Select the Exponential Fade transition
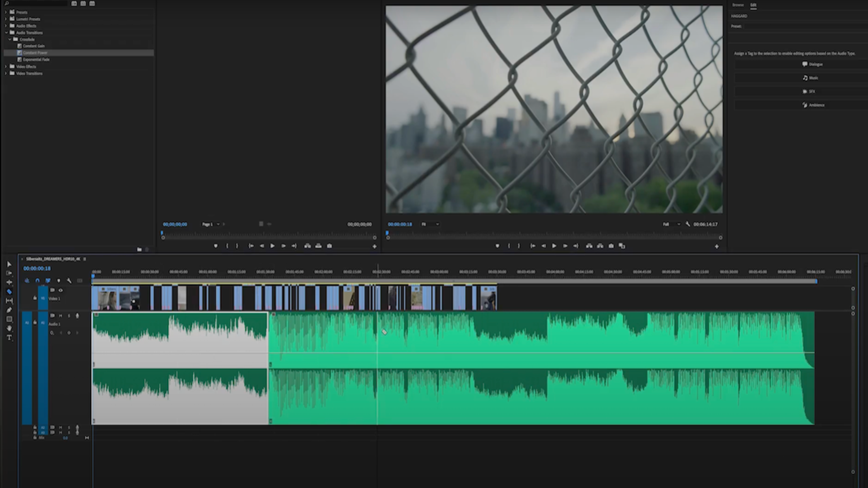 36,59
